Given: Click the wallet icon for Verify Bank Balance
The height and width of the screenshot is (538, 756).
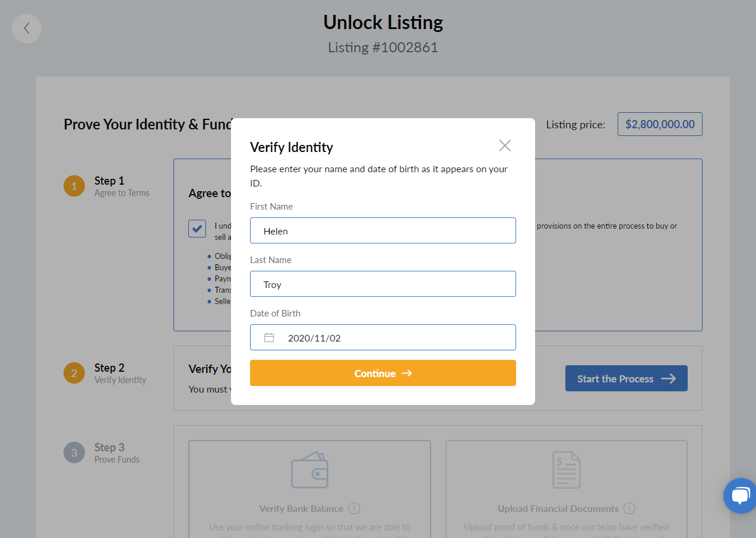Looking at the screenshot, I should [x=309, y=470].
